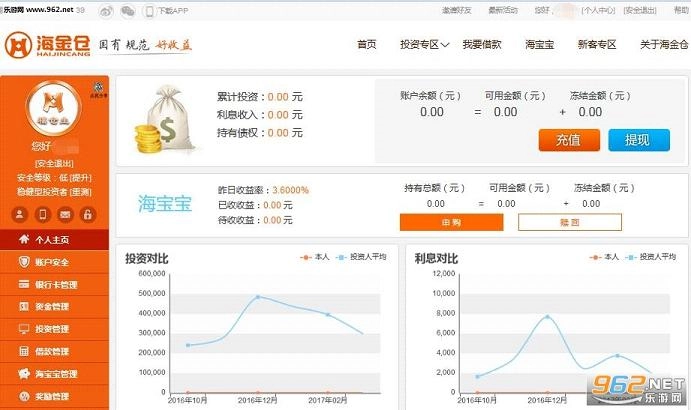Click the 赎回 button
The width and height of the screenshot is (691, 410).
[570, 222]
